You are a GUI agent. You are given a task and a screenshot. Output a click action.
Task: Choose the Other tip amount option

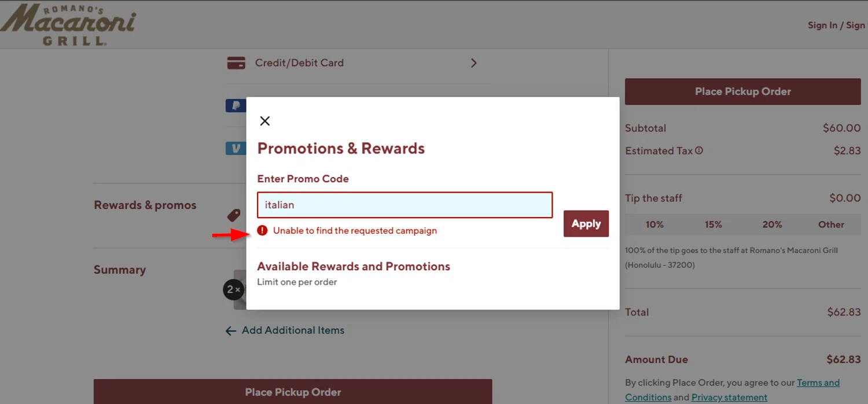coord(831,225)
